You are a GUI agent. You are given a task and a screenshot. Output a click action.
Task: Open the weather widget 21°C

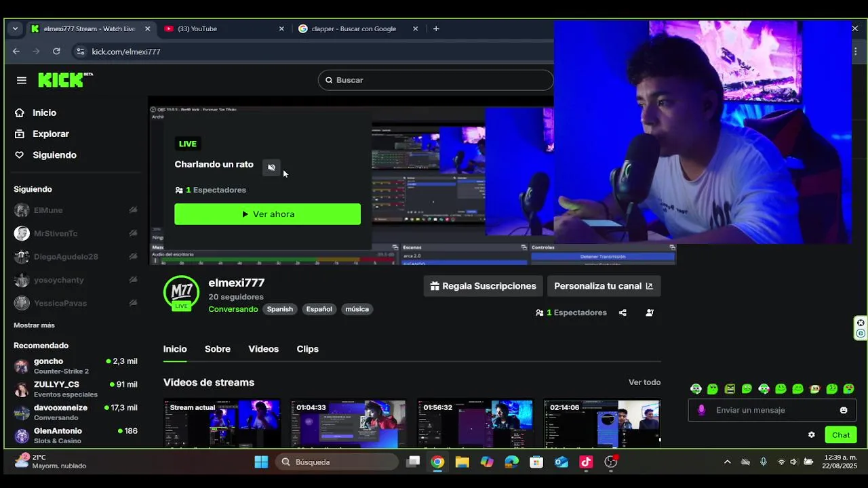point(51,462)
